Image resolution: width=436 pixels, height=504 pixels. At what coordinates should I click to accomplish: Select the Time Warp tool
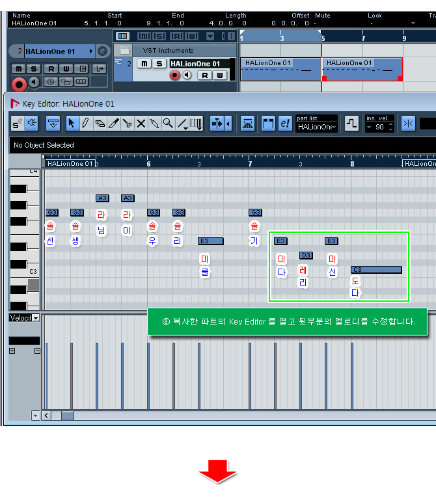coord(196,124)
